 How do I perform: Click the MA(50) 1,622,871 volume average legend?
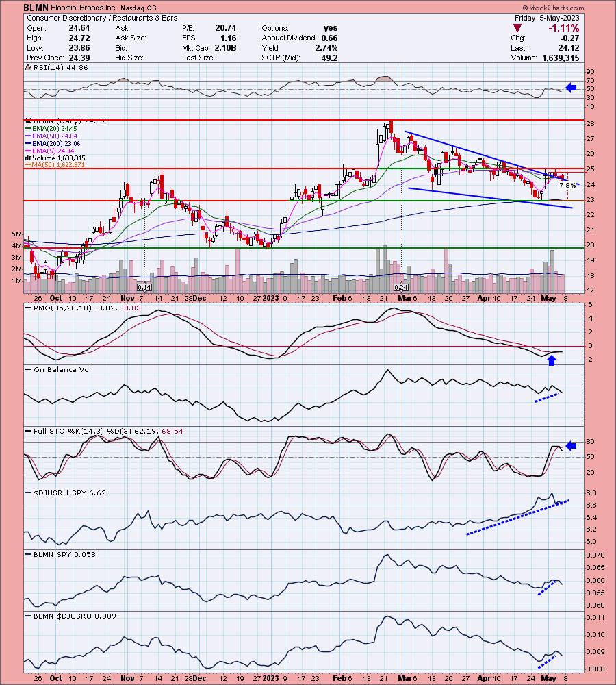(55, 164)
